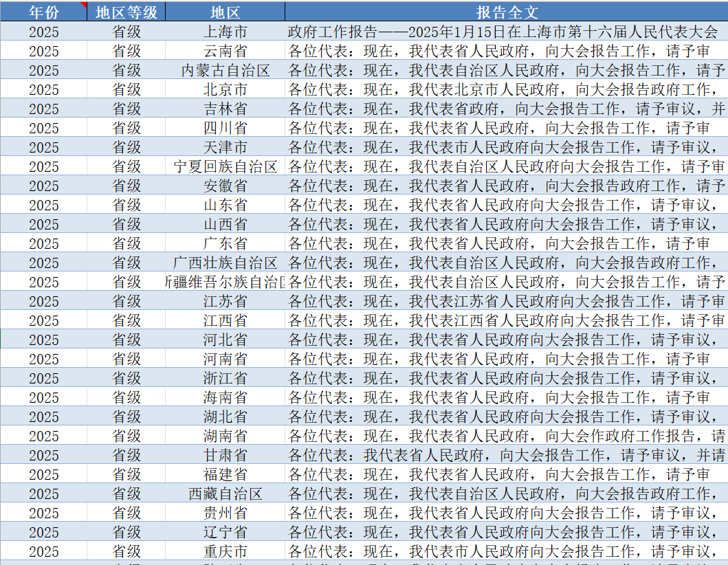The height and width of the screenshot is (565, 728).
Task: Select the 报告全文 header cell
Action: [x=507, y=12]
